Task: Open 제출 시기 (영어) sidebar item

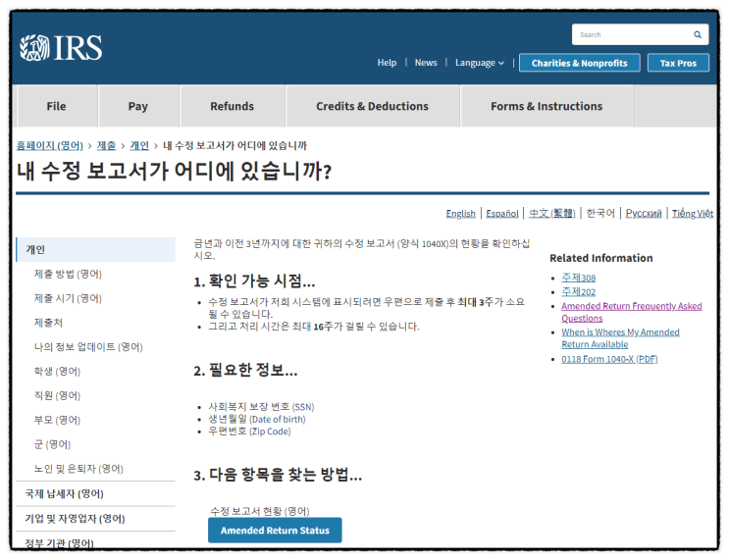Action: click(x=68, y=298)
